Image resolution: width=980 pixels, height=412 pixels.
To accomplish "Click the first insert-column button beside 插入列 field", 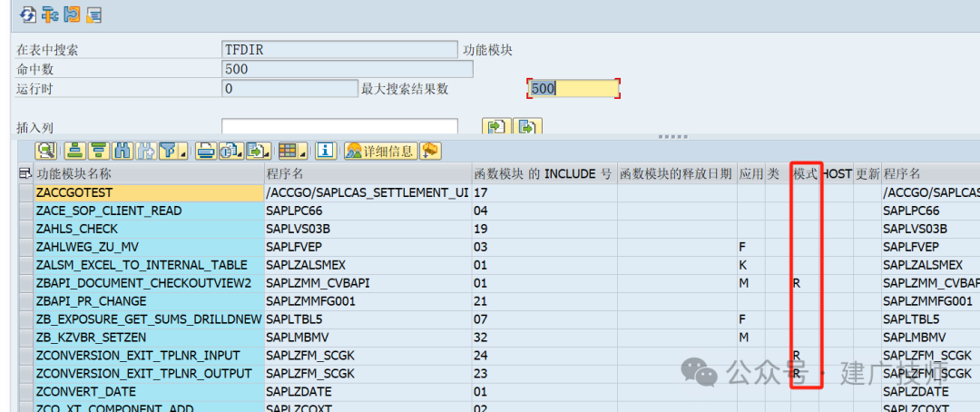I will tap(497, 127).
